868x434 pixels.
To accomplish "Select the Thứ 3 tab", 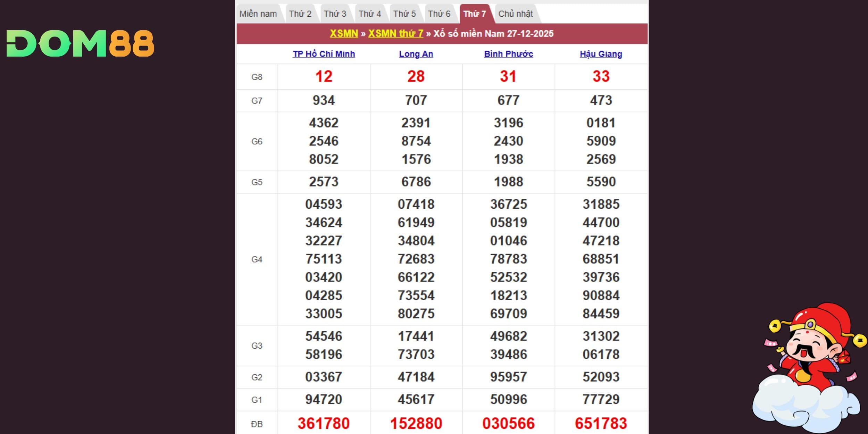I will [x=335, y=14].
